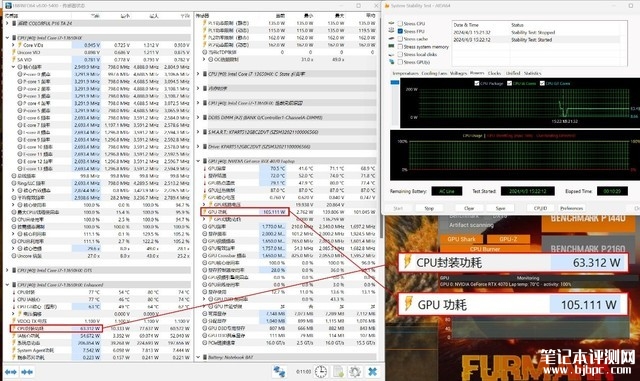Open the Voltages tab

pyautogui.click(x=458, y=74)
